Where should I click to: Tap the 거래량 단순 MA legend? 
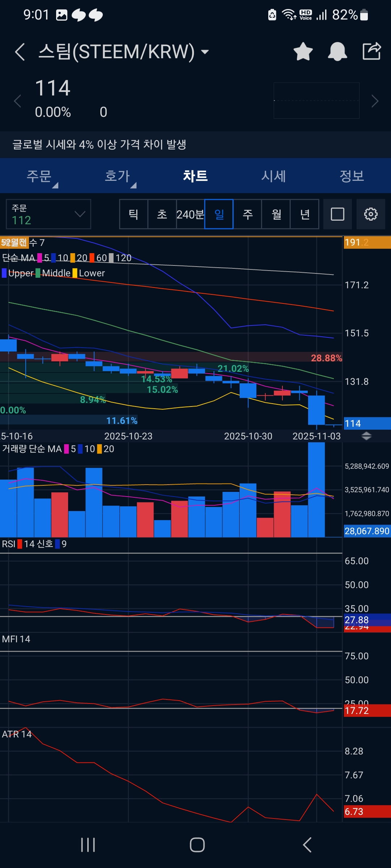32,449
